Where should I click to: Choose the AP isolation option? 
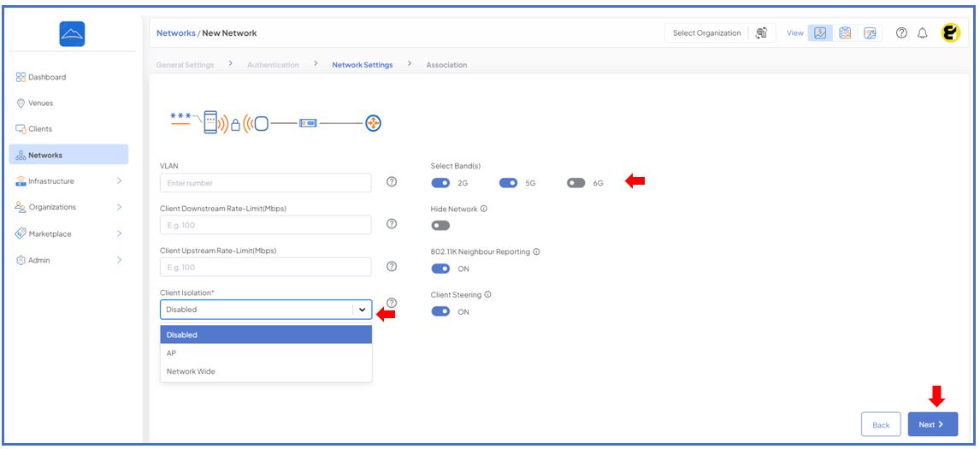pos(266,352)
